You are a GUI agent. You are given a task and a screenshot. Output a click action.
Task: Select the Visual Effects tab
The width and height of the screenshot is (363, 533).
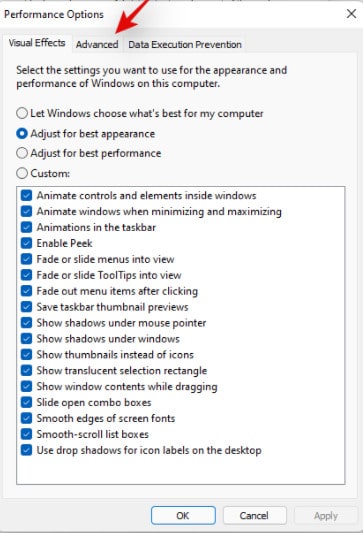pos(37,43)
